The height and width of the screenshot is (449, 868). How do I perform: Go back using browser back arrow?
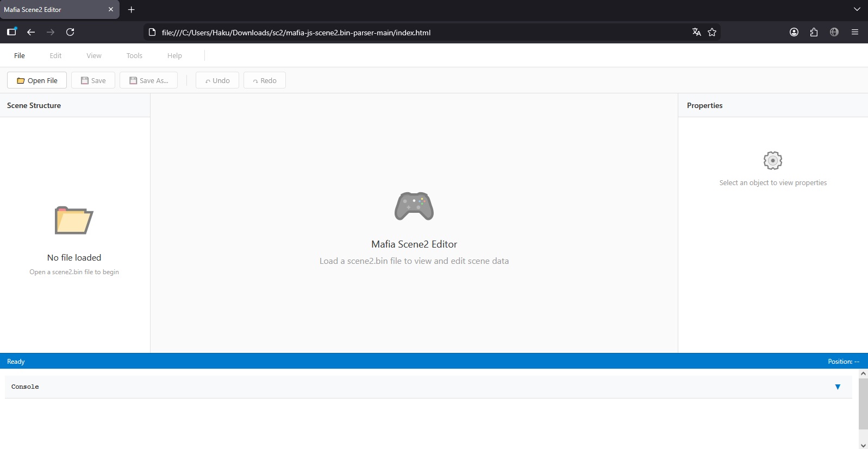point(31,32)
